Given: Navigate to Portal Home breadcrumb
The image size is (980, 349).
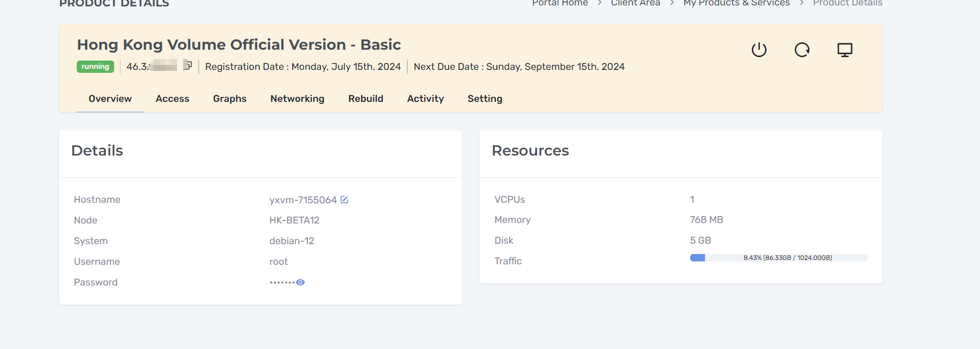Looking at the screenshot, I should coord(559,3).
